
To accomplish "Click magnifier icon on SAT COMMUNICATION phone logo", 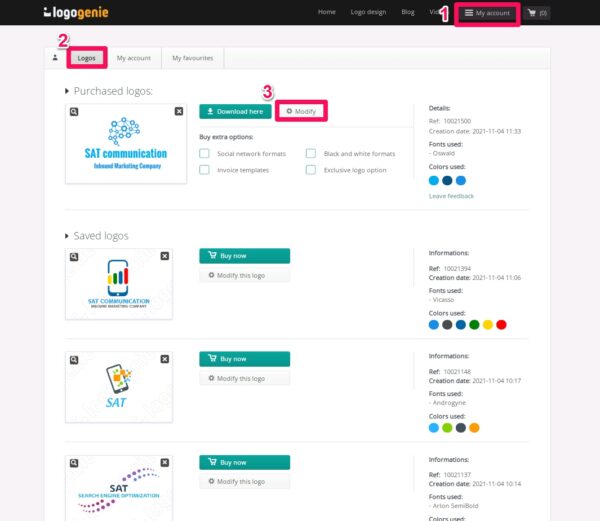I will pos(75,256).
